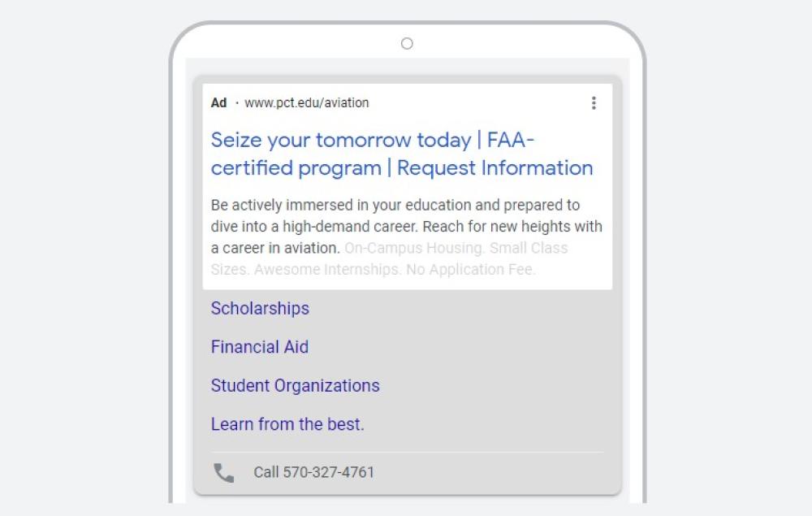
Task: Click the faded 'Small Class' text
Action: click(x=529, y=248)
